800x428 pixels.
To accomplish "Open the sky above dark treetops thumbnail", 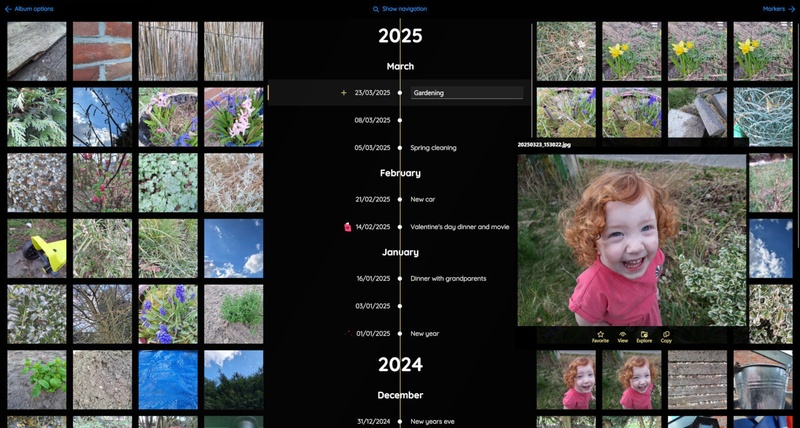I will pyautogui.click(x=234, y=380).
